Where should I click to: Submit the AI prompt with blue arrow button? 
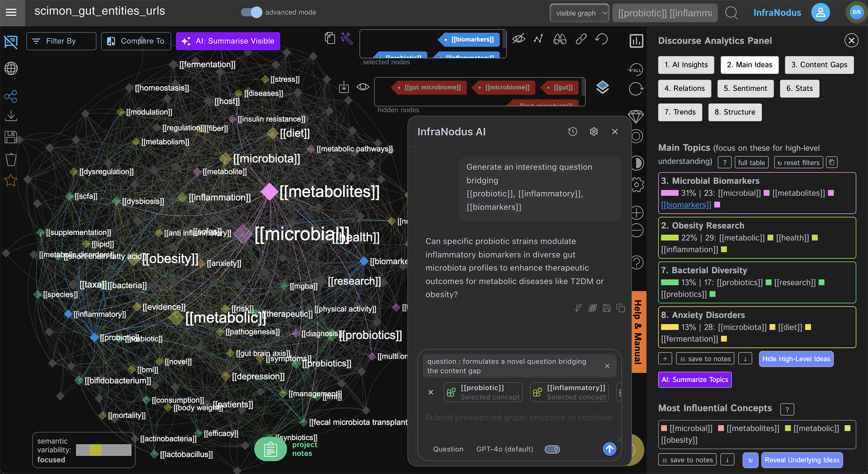(x=609, y=449)
